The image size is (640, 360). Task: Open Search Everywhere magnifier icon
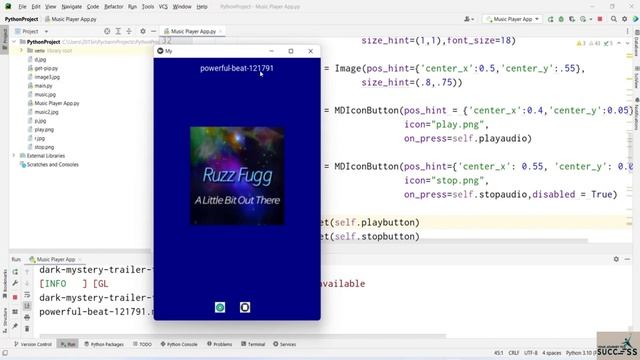(x=613, y=19)
